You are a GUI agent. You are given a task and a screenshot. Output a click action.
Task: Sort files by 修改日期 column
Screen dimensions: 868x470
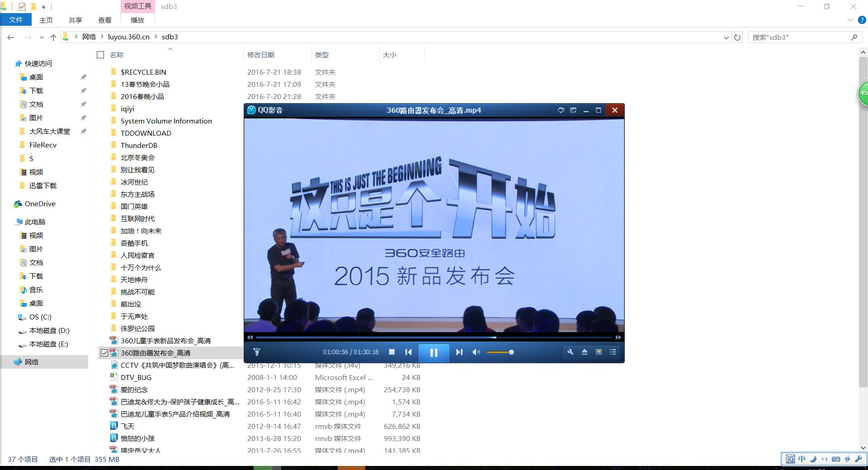[x=261, y=55]
